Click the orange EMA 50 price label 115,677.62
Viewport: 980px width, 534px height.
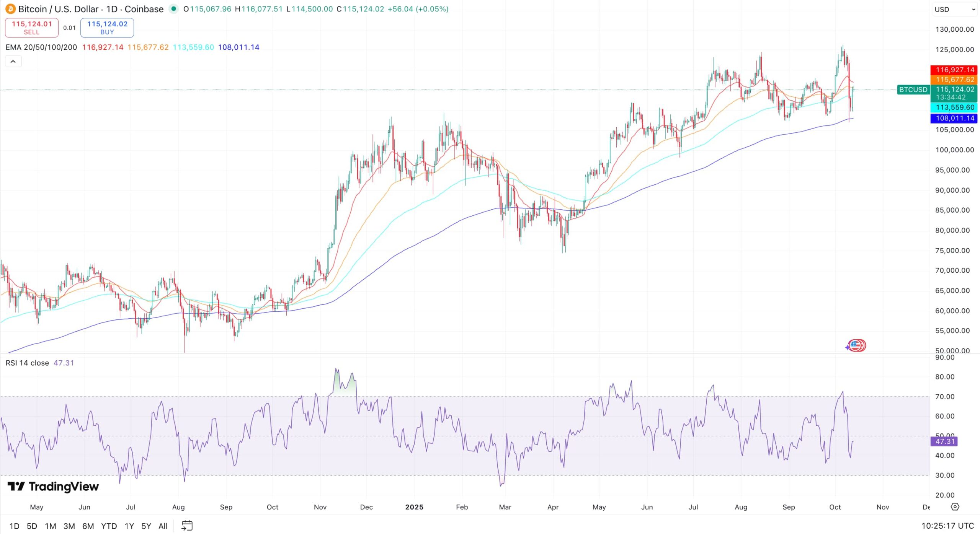point(954,80)
